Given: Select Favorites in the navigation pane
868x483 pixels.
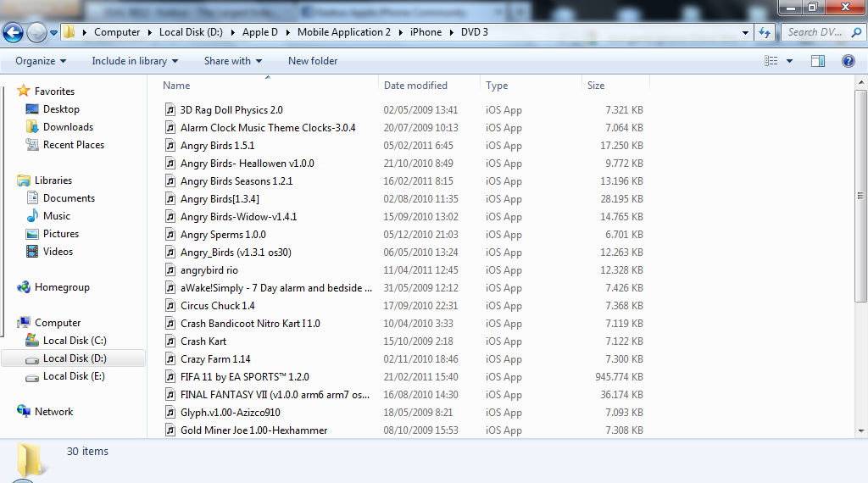Looking at the screenshot, I should [x=54, y=92].
